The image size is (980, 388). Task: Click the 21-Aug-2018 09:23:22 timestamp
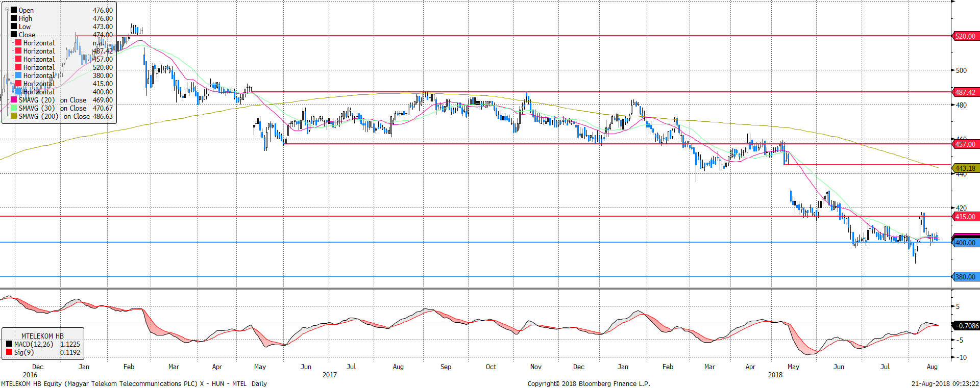tap(945, 384)
